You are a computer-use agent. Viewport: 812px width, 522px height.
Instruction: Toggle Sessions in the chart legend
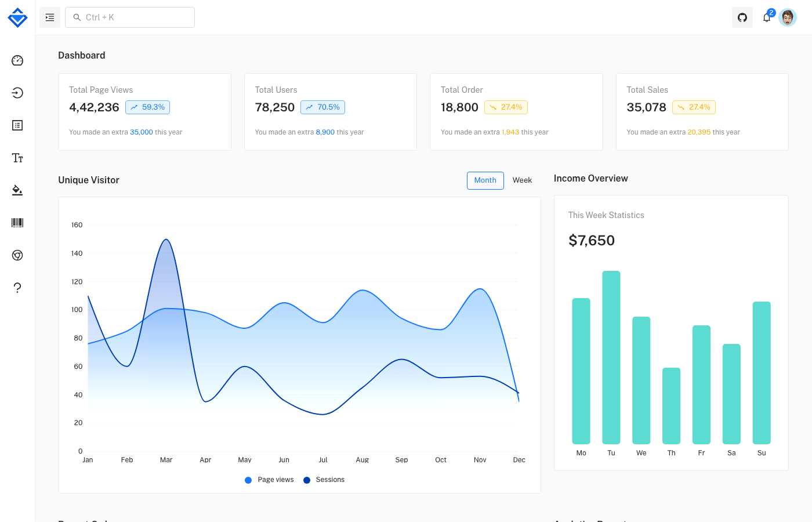(324, 480)
